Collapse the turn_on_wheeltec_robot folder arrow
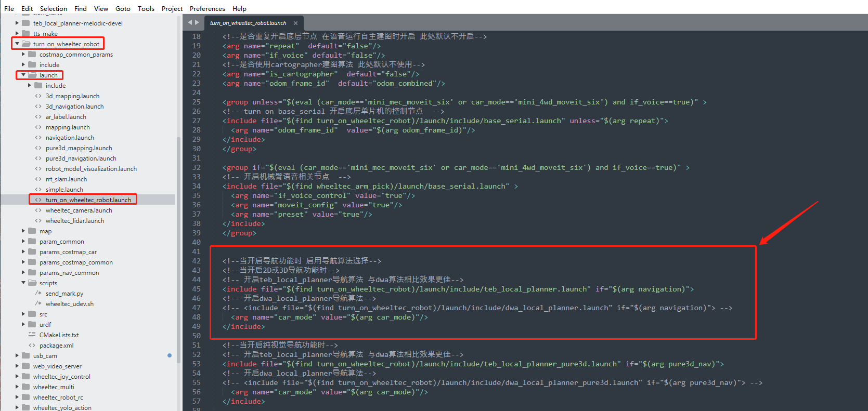The height and width of the screenshot is (411, 868). [x=17, y=44]
